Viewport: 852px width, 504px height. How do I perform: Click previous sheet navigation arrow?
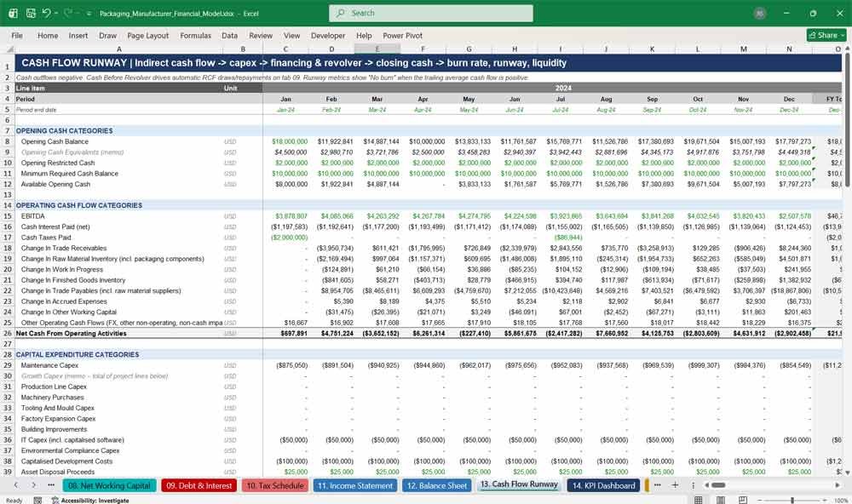(16, 485)
